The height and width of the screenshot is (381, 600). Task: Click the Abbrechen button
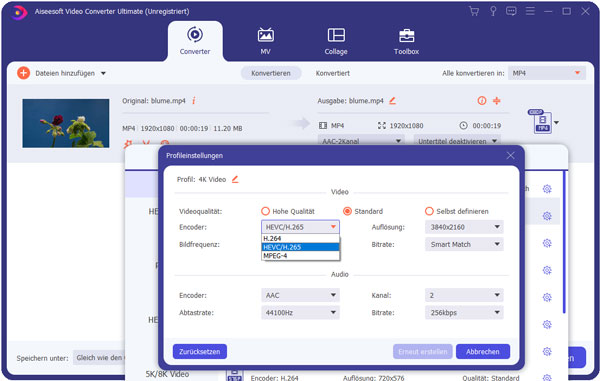483,352
